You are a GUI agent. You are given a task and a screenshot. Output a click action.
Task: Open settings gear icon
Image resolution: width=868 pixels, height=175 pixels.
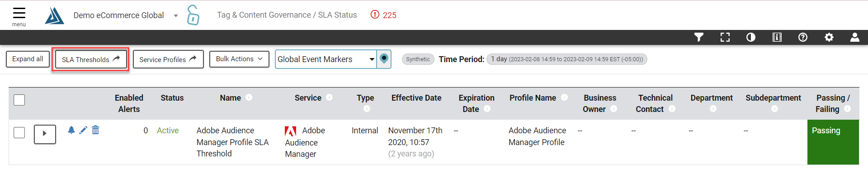point(829,37)
